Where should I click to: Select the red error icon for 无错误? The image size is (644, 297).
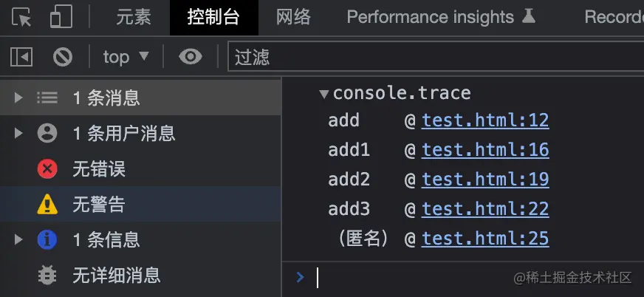click(x=47, y=169)
